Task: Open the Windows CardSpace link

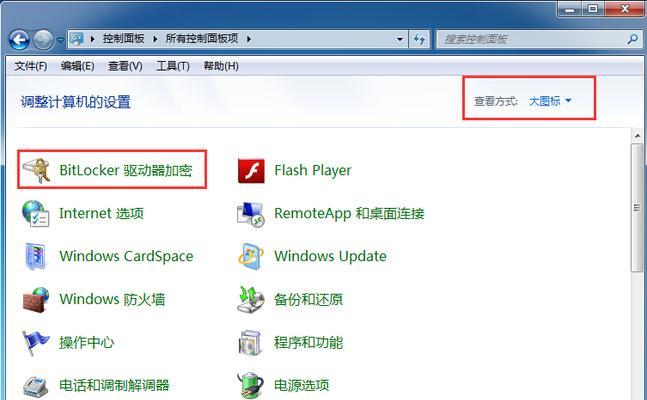Action: coord(126,256)
